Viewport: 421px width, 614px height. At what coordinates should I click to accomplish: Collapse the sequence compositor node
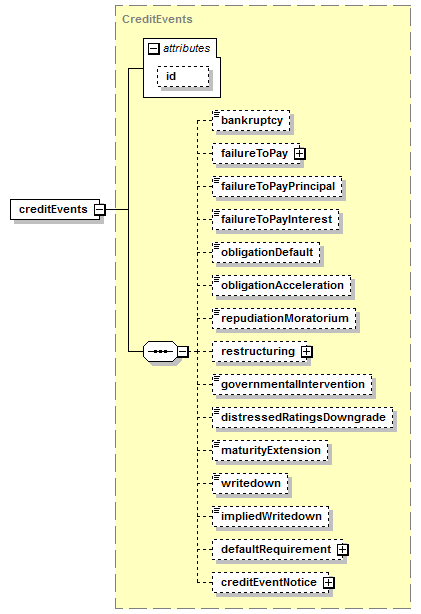183,352
